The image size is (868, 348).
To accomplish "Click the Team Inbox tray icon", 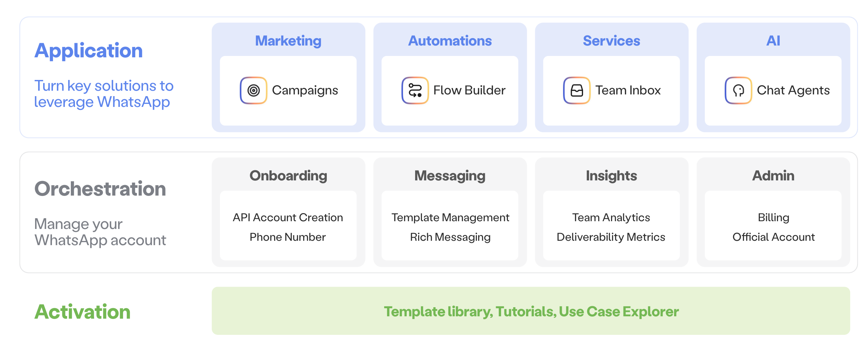I will click(577, 90).
